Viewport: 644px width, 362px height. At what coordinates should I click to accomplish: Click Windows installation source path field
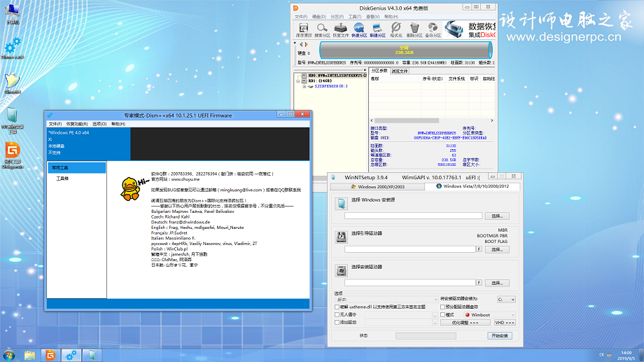pyautogui.click(x=413, y=216)
